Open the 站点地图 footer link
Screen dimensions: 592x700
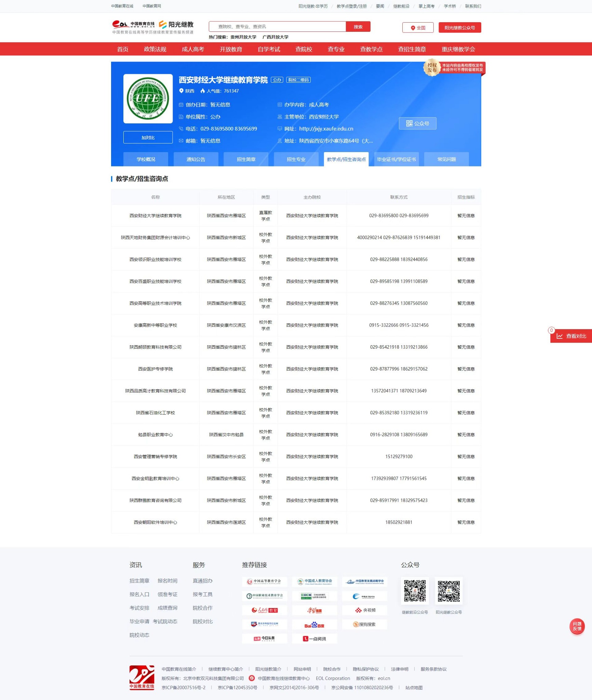tap(414, 688)
